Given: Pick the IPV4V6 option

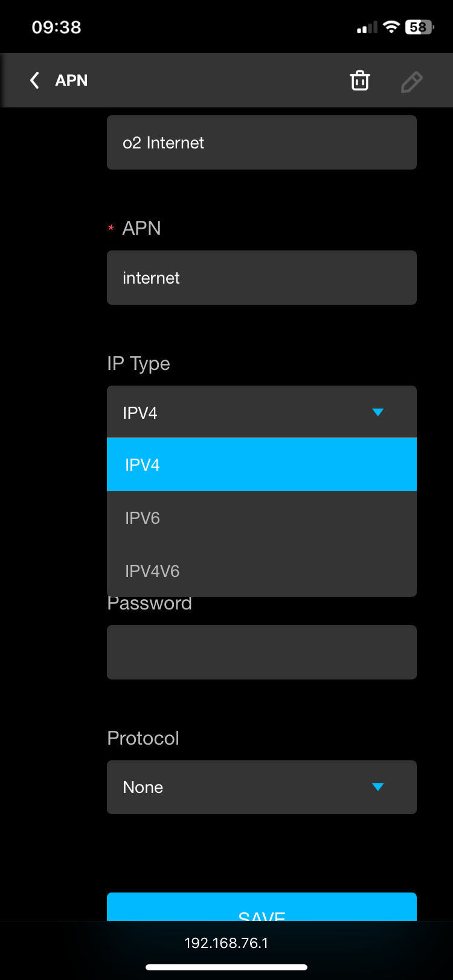Looking at the screenshot, I should pos(262,571).
